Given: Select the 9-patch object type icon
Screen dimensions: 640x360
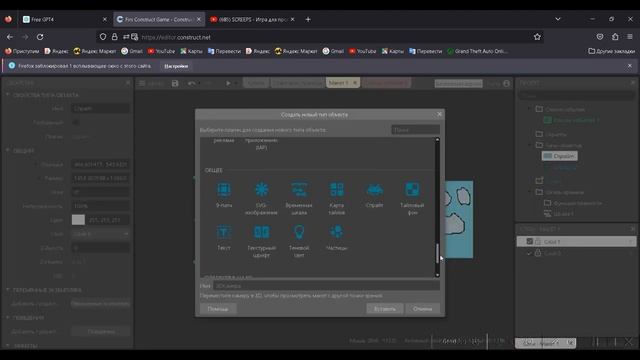Looking at the screenshot, I should coord(224,190).
